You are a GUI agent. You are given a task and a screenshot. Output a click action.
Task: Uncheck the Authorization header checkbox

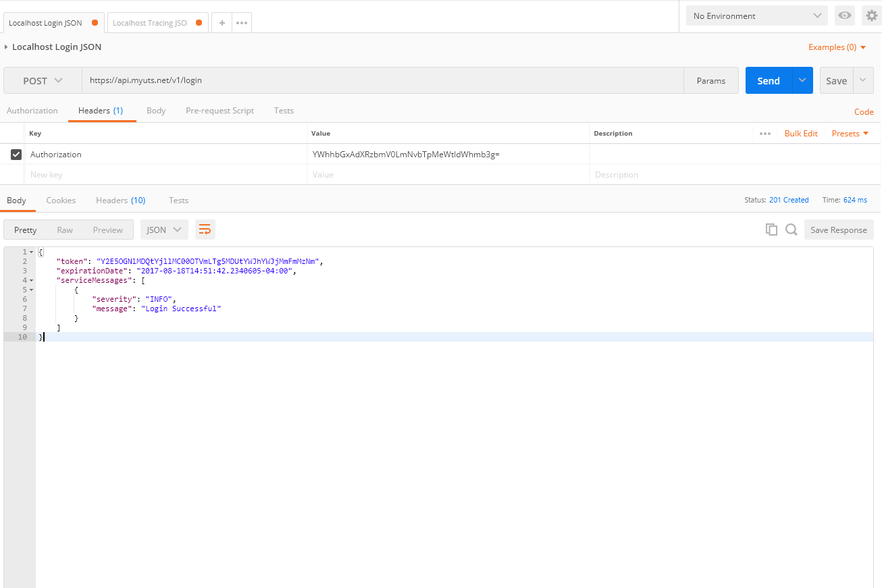[x=15, y=154]
